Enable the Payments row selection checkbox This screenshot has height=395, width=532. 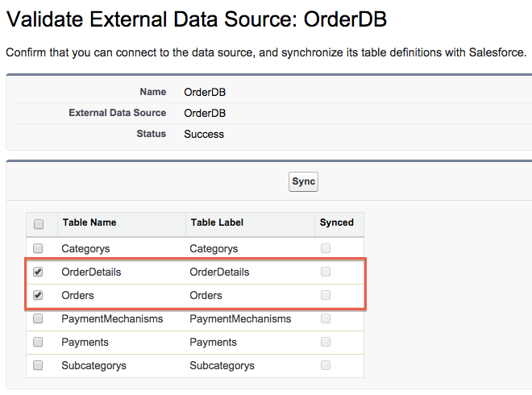click(x=38, y=343)
